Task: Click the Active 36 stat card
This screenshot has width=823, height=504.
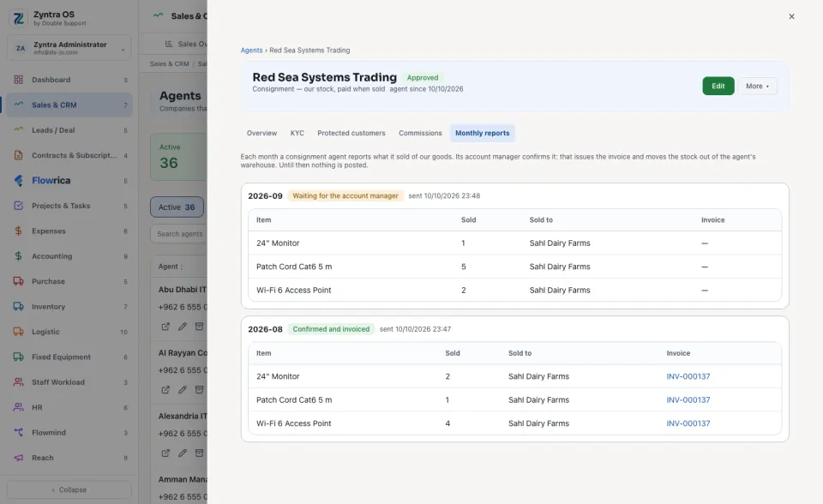Action: [x=179, y=157]
